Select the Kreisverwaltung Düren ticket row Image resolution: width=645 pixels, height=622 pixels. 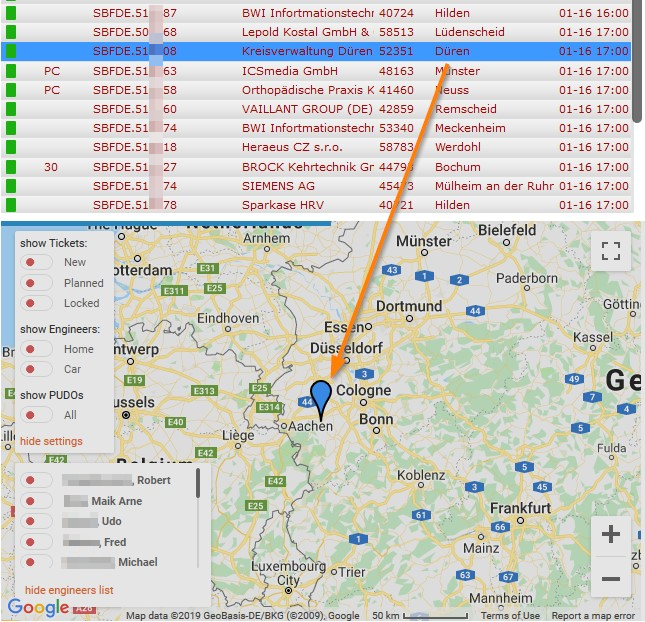click(x=316, y=51)
